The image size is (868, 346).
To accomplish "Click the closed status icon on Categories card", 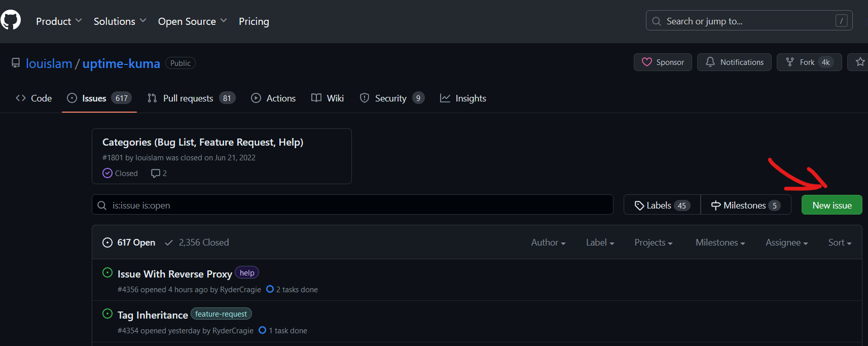I will point(107,173).
